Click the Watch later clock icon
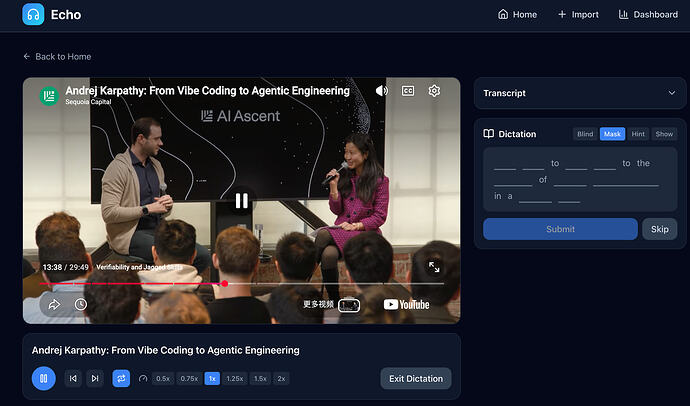690x406 pixels. click(81, 304)
